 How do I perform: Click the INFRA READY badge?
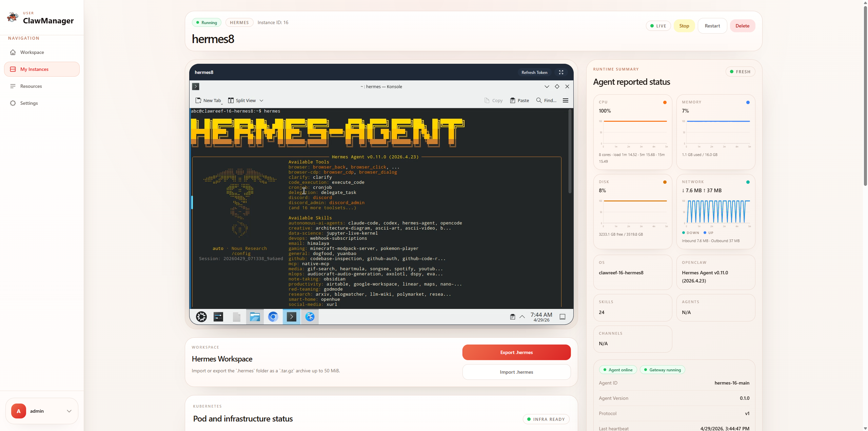[x=546, y=419]
